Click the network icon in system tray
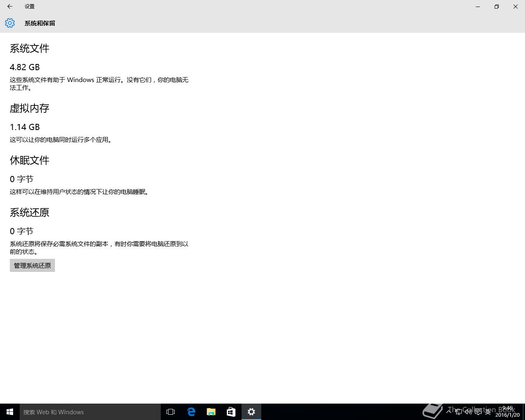 pos(459,412)
